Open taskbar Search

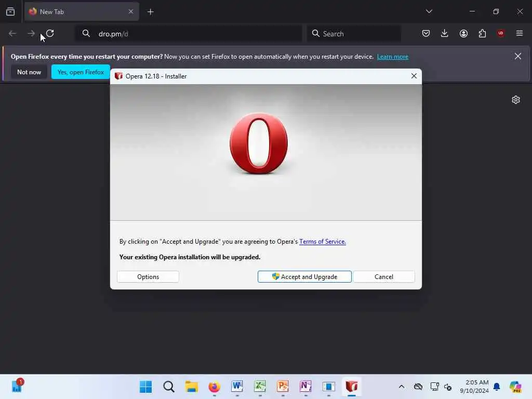tap(169, 387)
